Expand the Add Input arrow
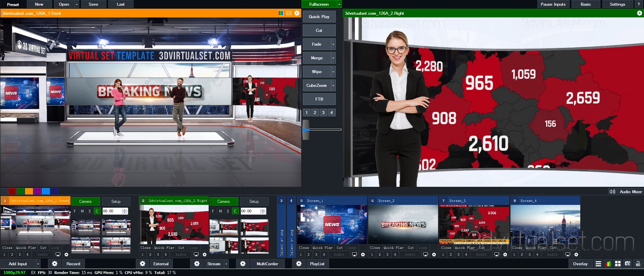This screenshot has width=644, height=276. (x=38, y=264)
